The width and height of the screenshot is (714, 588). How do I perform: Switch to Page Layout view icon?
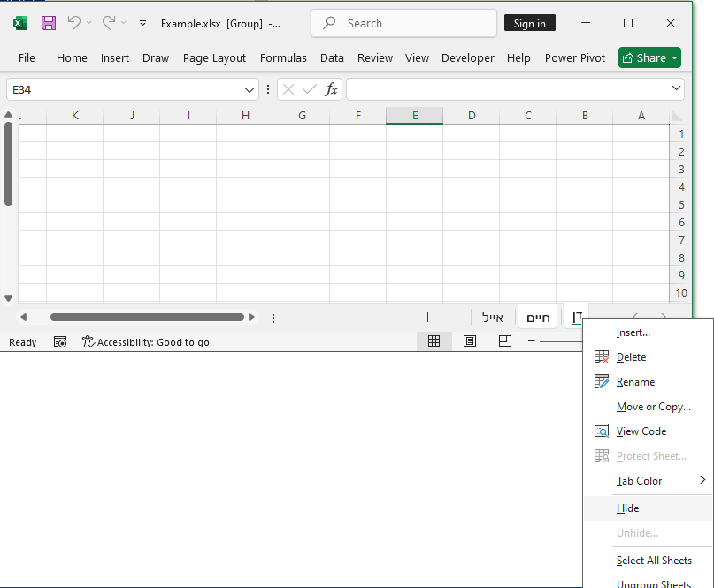[x=470, y=341]
